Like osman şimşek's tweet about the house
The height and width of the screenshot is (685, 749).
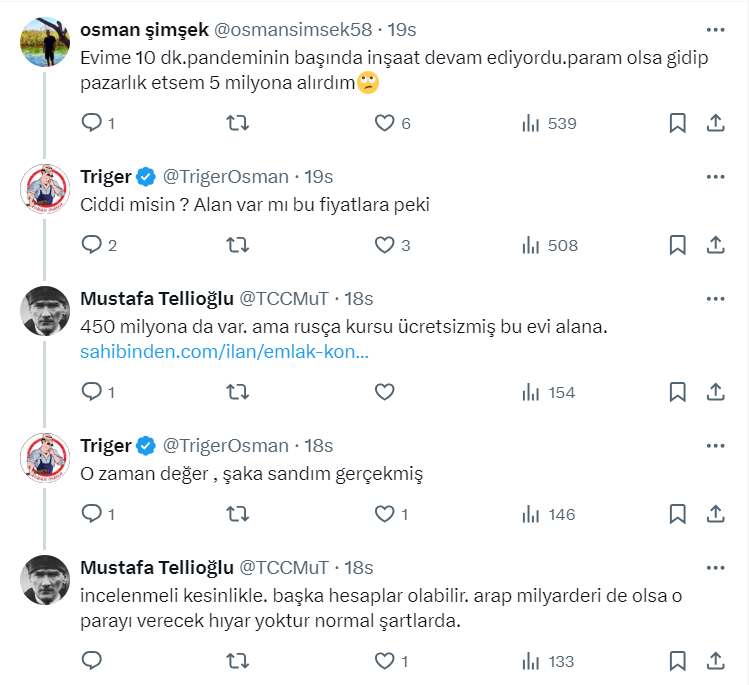[x=385, y=123]
